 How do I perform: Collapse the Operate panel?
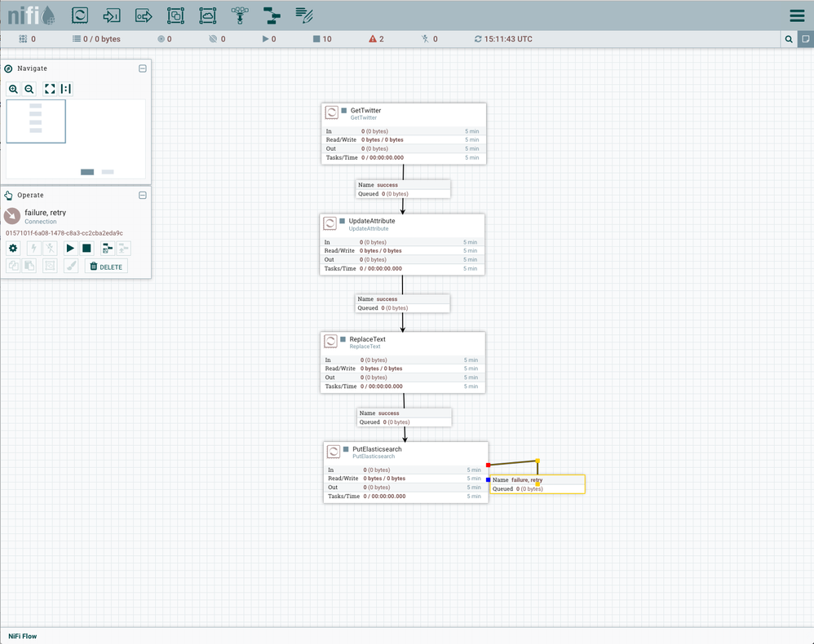143,195
